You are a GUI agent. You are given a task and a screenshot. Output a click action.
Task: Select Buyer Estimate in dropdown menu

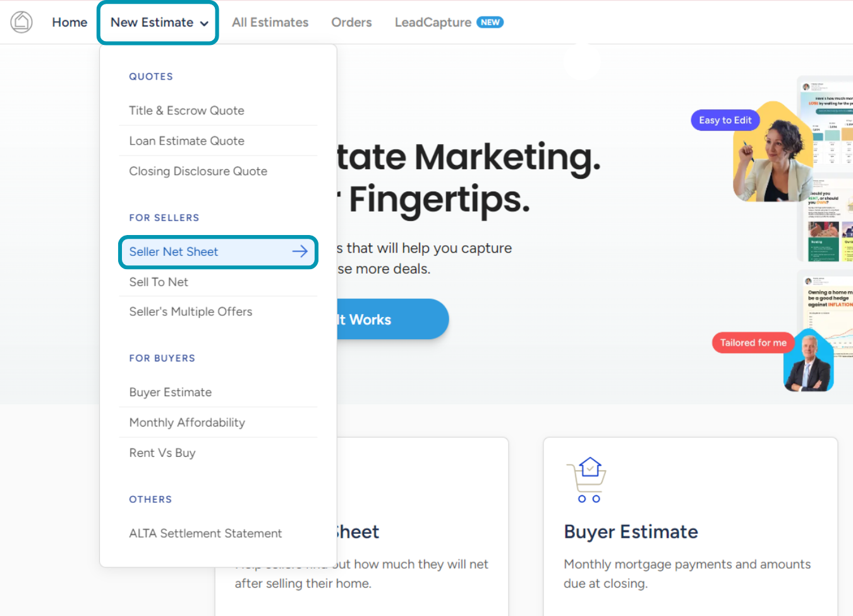tap(218, 392)
